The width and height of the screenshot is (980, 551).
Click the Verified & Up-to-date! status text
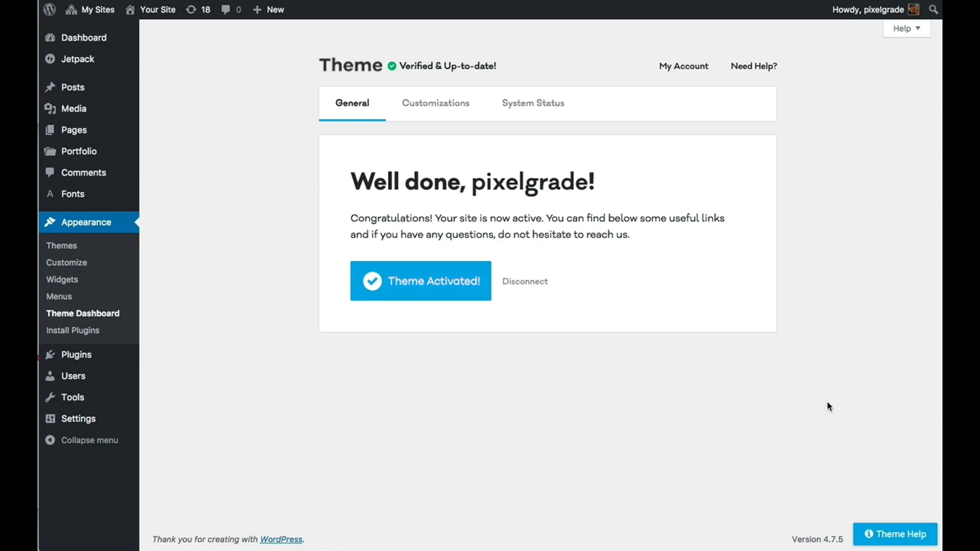click(448, 66)
